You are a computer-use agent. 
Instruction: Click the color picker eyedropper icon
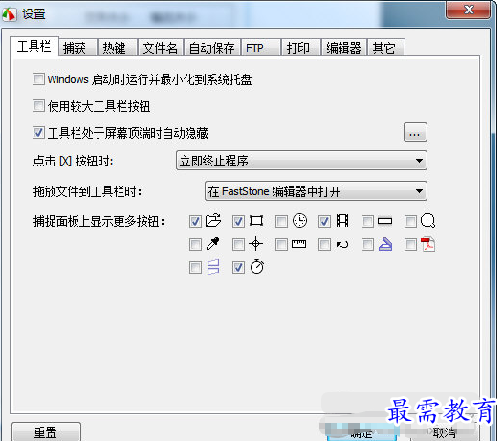[x=212, y=244]
